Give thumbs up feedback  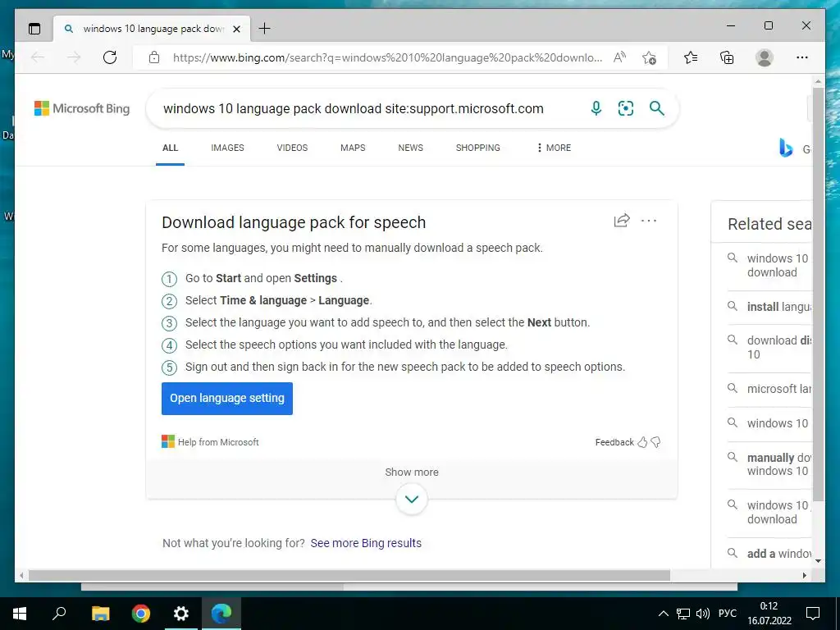(642, 442)
